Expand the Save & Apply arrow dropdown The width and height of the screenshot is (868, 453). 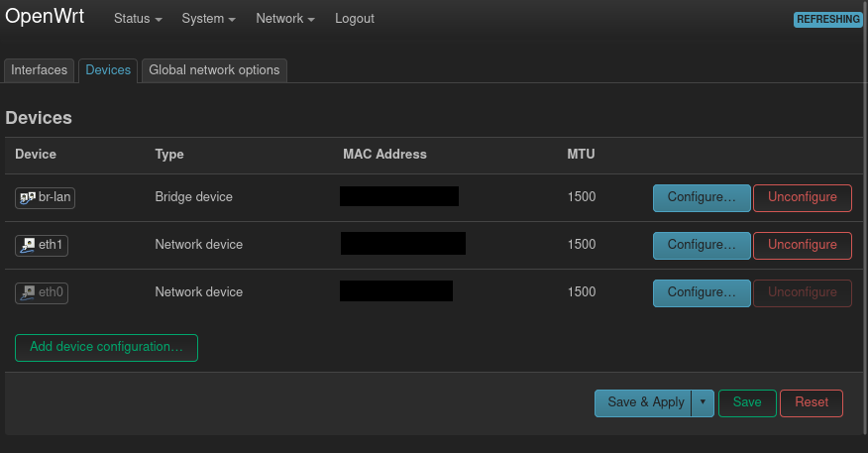tap(704, 402)
